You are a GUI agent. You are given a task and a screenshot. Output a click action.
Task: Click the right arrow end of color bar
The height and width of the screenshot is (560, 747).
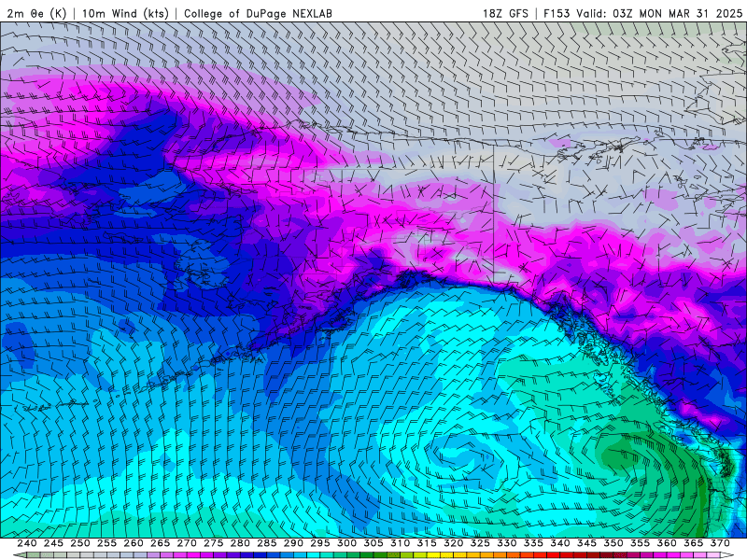(728, 555)
